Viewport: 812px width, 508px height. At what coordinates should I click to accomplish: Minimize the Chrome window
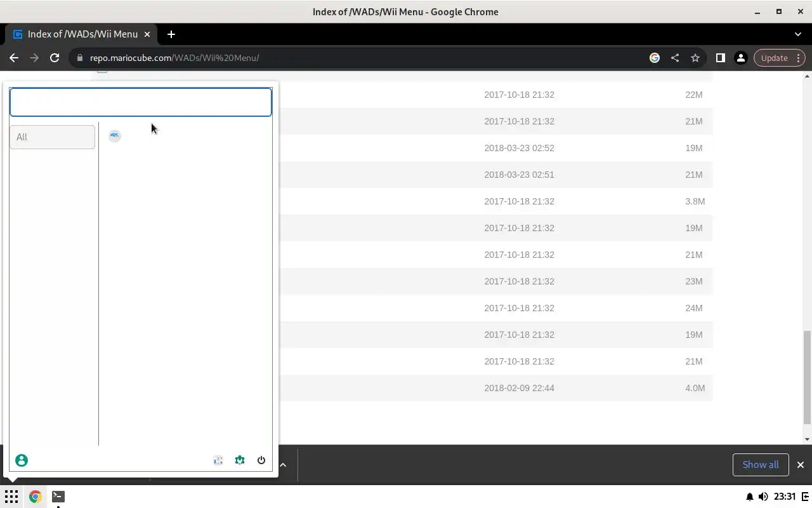757,12
